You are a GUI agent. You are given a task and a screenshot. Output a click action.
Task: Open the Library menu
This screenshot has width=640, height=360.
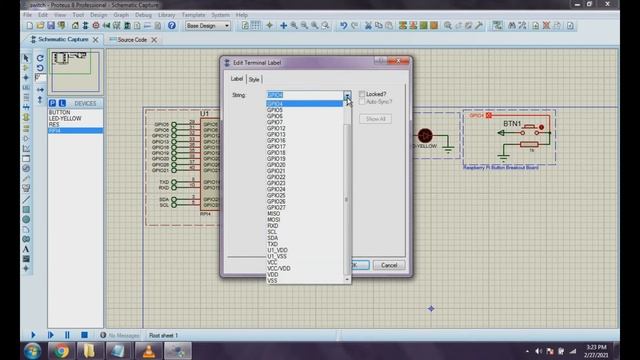click(x=167, y=15)
